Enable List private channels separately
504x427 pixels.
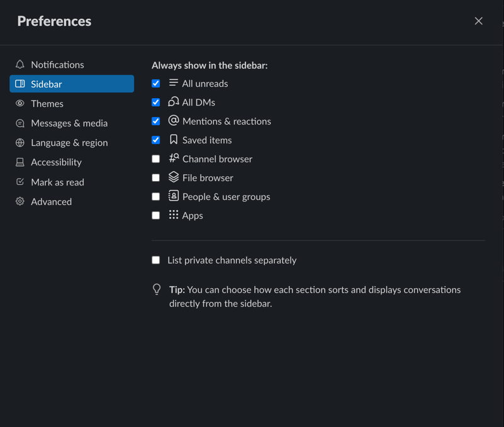[x=156, y=260]
